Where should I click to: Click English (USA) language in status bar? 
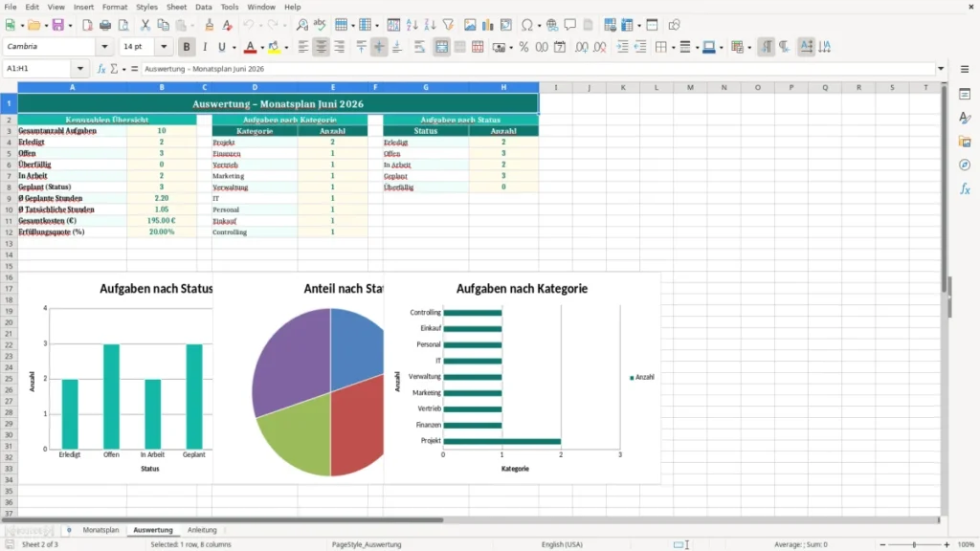coord(562,544)
